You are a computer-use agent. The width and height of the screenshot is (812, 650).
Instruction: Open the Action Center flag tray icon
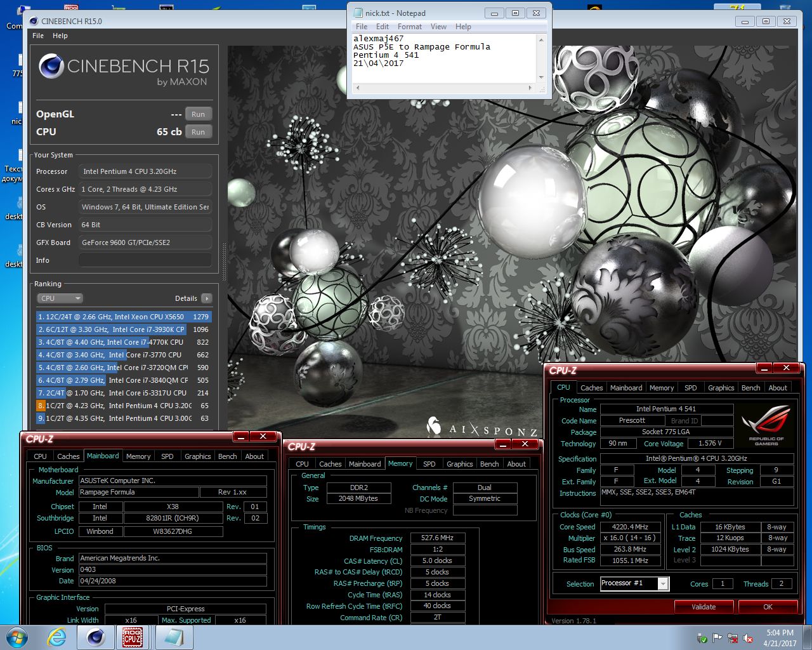pos(717,638)
